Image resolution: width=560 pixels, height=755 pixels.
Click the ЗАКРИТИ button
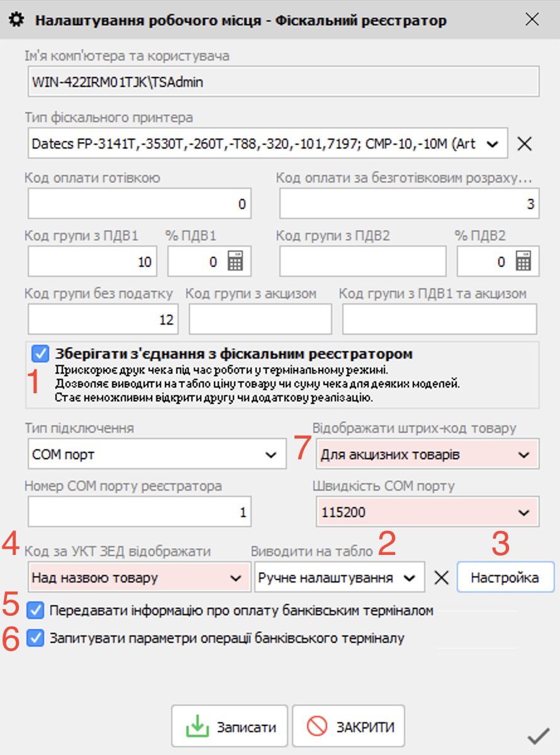click(x=348, y=727)
